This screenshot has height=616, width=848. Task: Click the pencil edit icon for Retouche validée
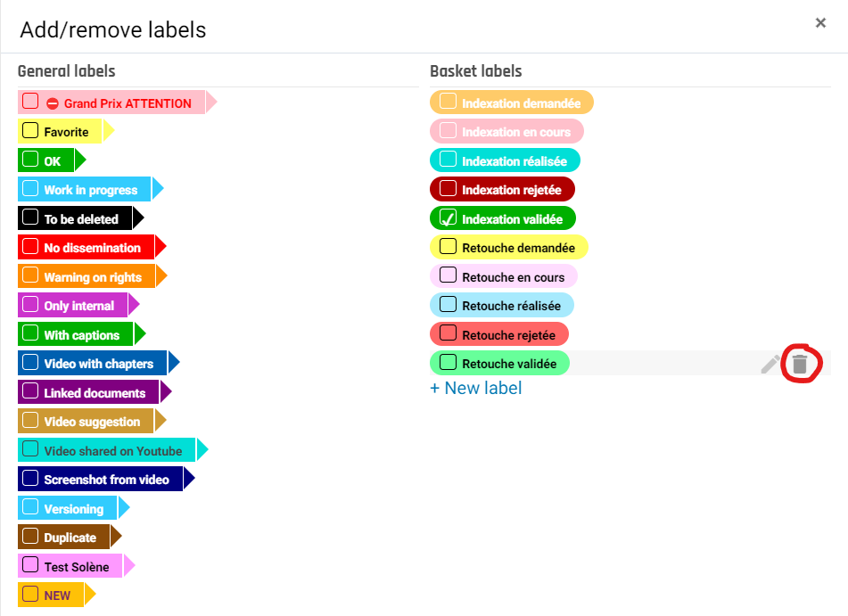[770, 364]
